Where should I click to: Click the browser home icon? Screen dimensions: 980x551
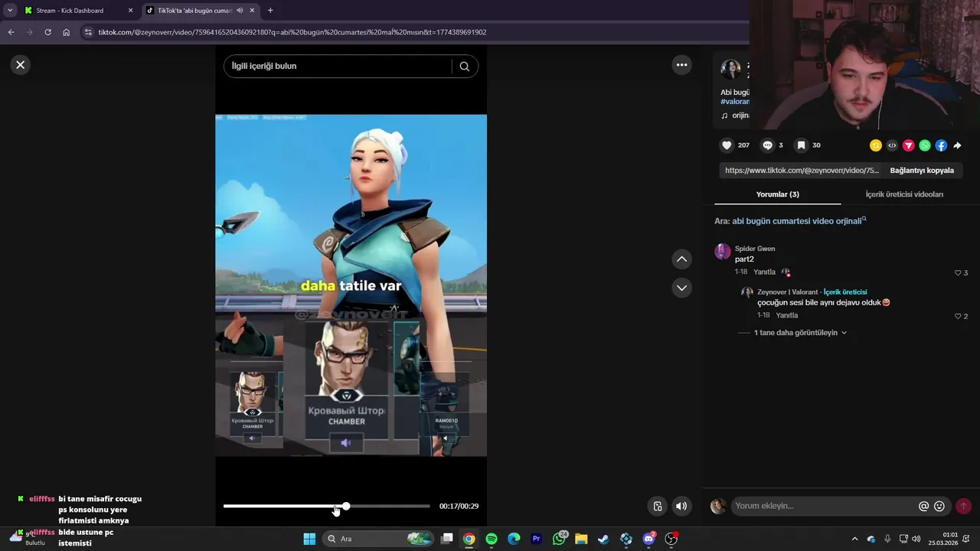pyautogui.click(x=66, y=32)
